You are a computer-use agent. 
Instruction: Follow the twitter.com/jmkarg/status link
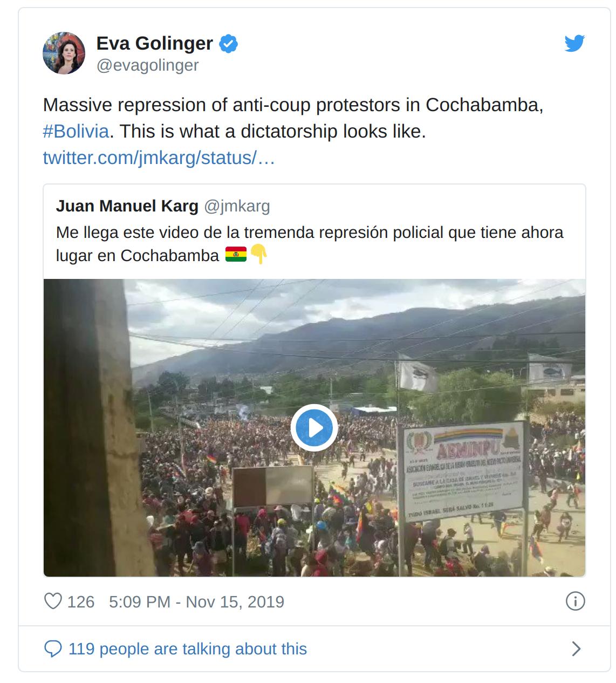(159, 158)
